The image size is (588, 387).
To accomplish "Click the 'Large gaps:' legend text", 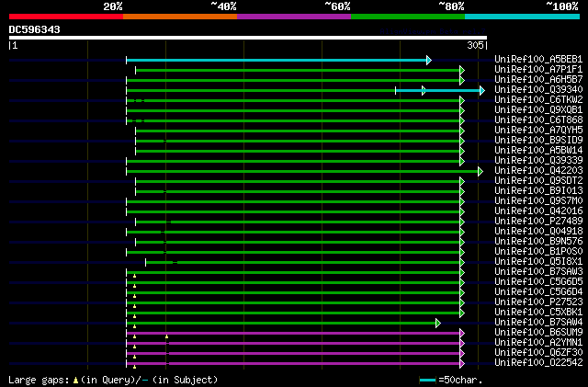I will point(39,381).
